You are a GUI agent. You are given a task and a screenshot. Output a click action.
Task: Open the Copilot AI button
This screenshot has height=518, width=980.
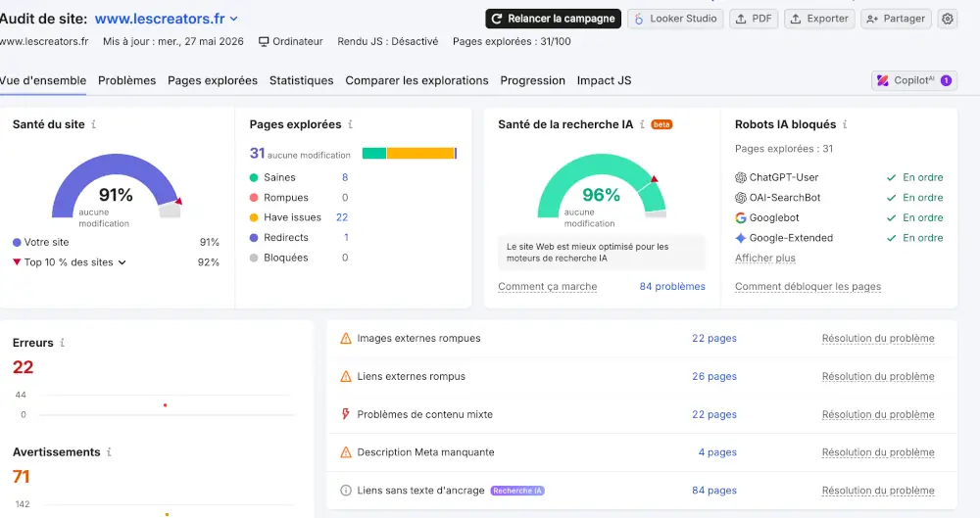pyautogui.click(x=913, y=80)
